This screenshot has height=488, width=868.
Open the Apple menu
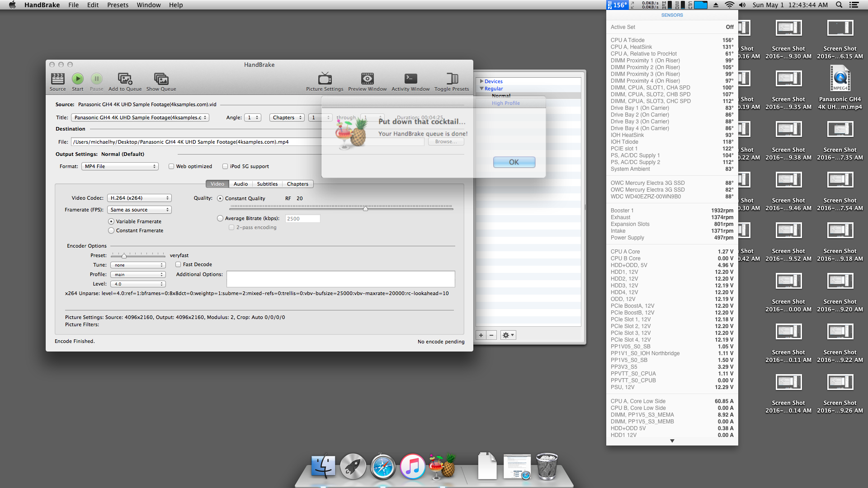tap(12, 5)
